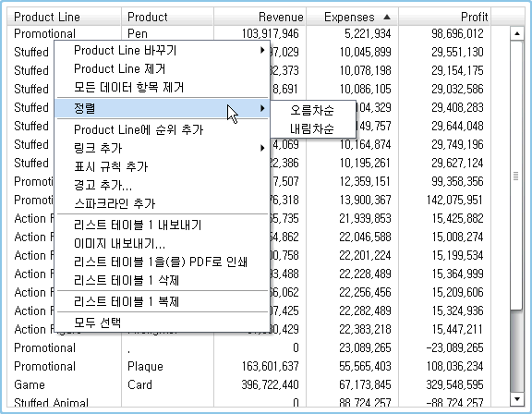Click profit value 99,358,356

[458, 181]
